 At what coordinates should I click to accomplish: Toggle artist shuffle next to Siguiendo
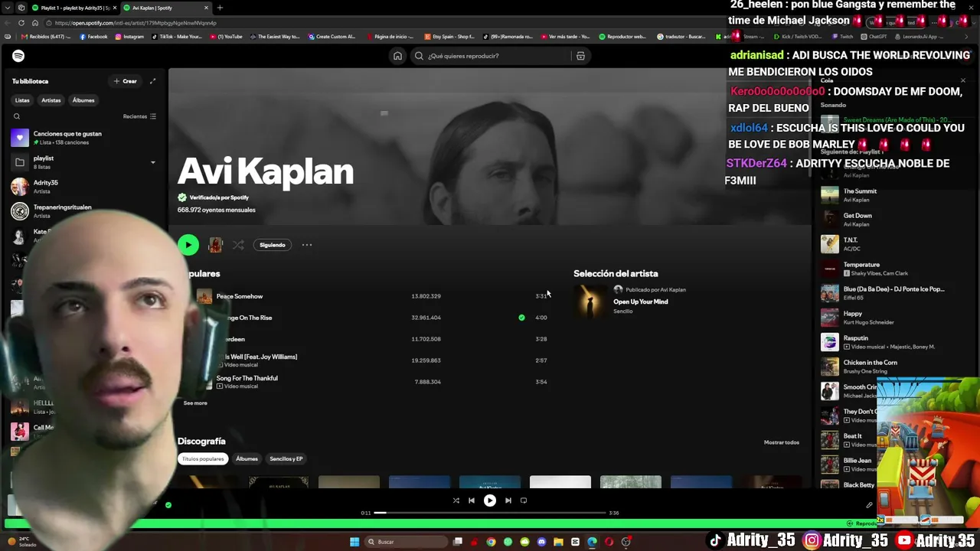pos(238,245)
